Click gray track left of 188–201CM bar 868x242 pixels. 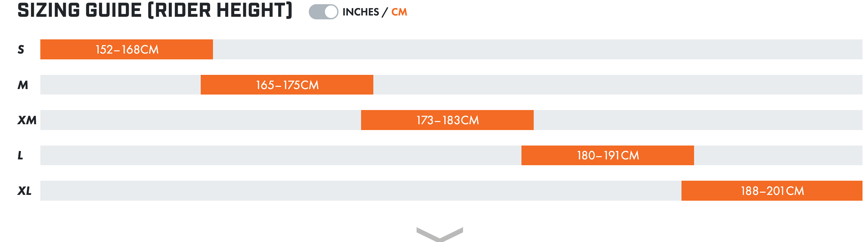click(x=360, y=191)
